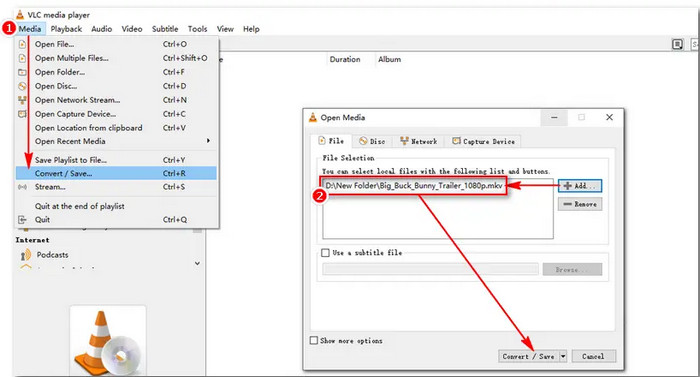Open the Playback menu
700x377 pixels.
[66, 29]
